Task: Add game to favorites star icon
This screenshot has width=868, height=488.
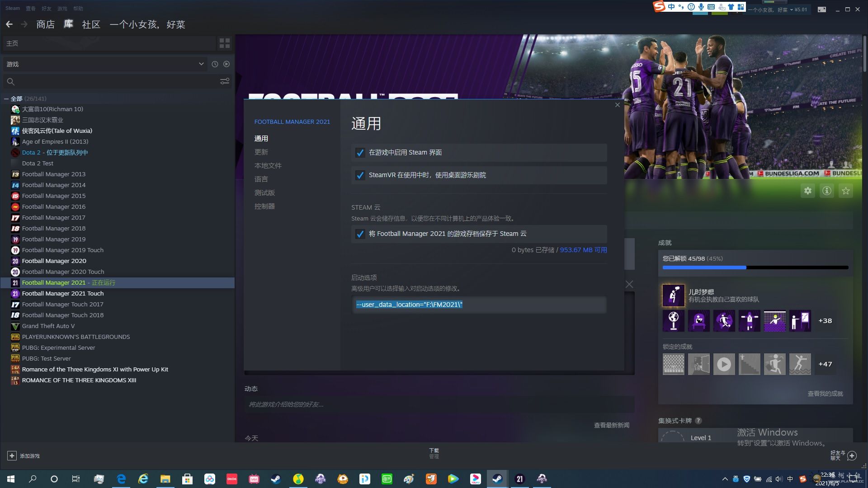Action: click(845, 191)
